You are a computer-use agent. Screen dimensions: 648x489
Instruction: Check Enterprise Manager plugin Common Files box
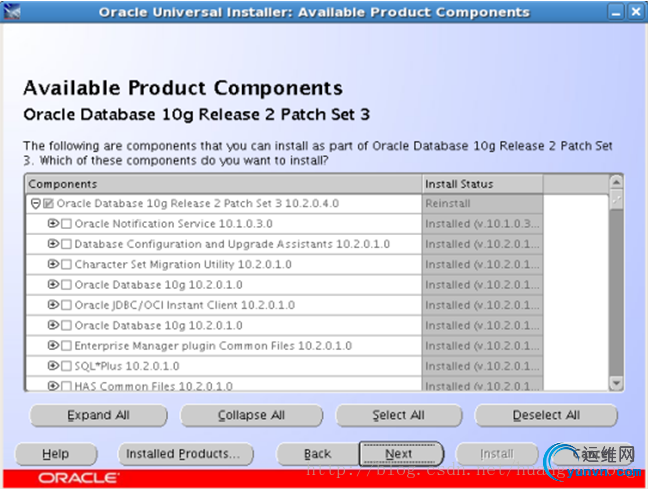pyautogui.click(x=66, y=346)
